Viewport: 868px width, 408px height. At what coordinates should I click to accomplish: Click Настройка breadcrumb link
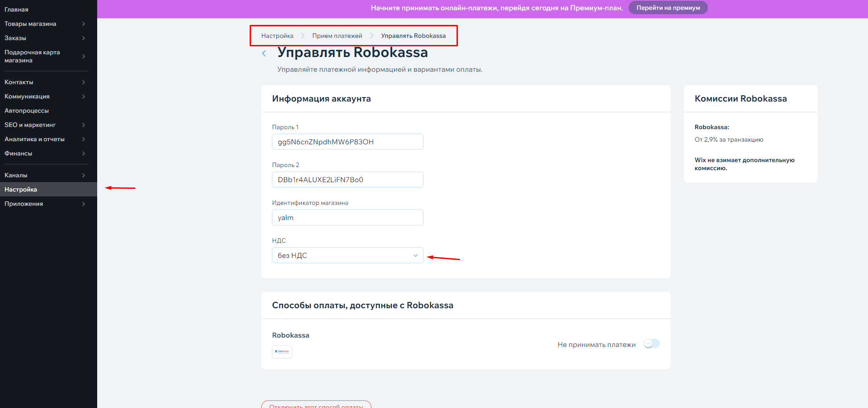(277, 36)
